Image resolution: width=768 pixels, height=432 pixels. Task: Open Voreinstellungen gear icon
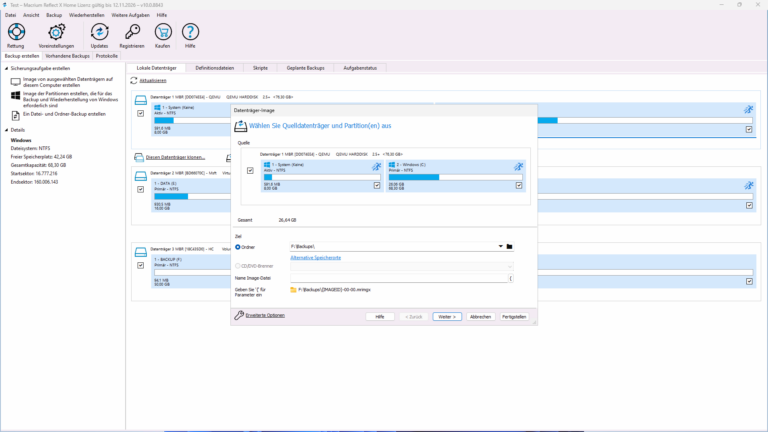[56, 32]
